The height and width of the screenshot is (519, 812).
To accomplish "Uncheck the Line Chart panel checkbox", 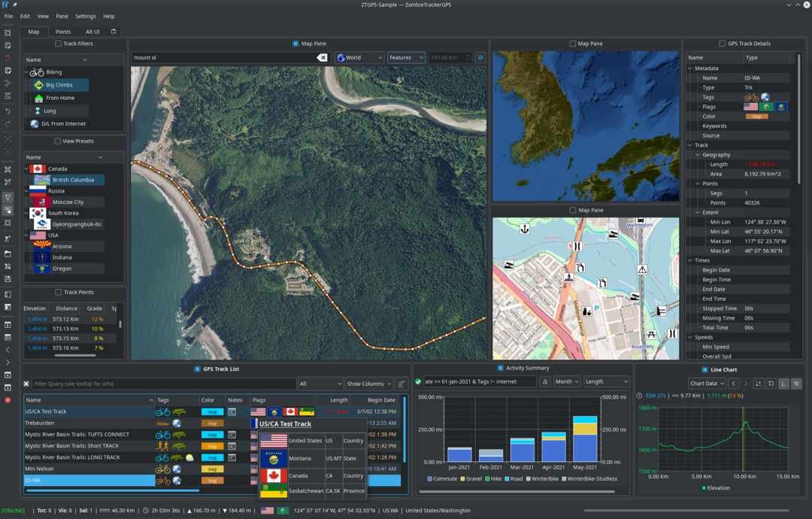I will coord(704,369).
